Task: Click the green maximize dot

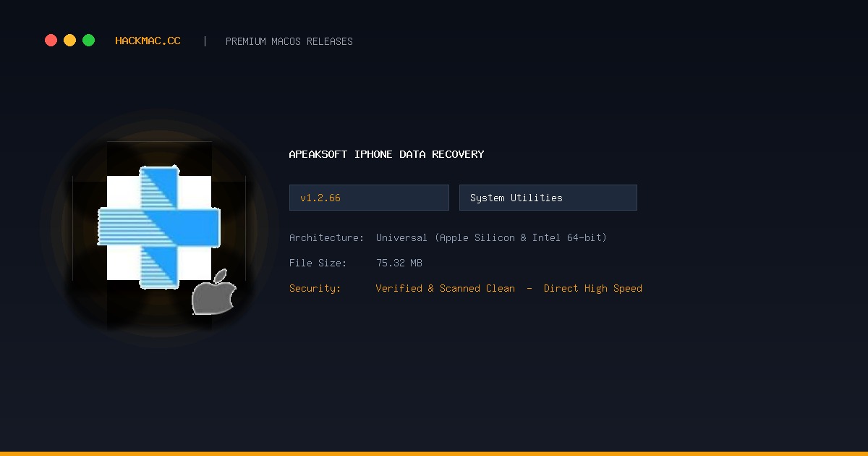Action: 88,41
